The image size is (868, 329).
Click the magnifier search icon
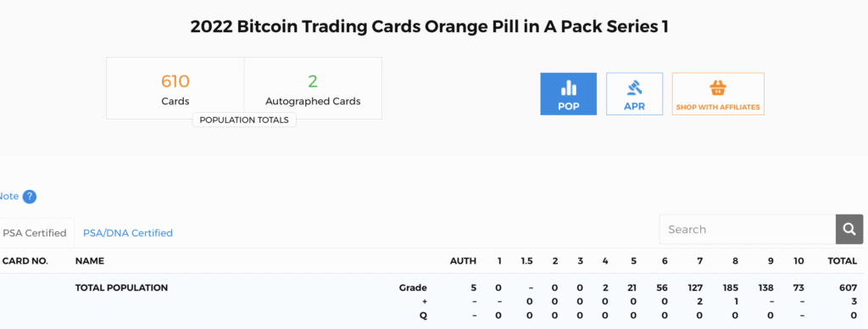[x=849, y=229]
